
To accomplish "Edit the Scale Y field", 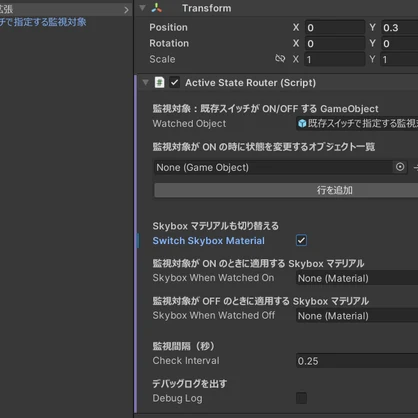I will point(399,59).
